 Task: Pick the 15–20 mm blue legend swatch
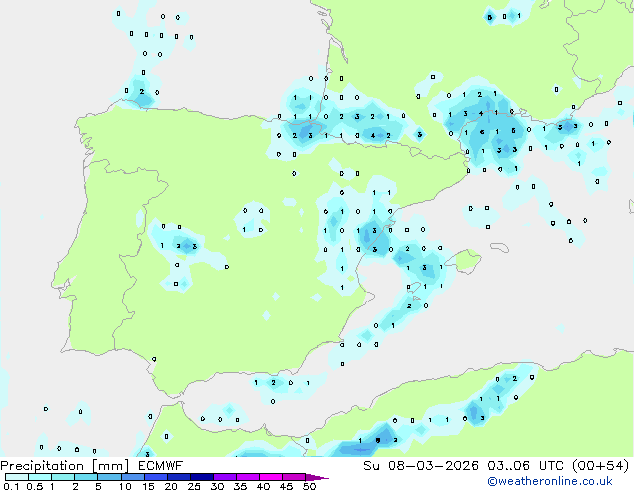pos(156,477)
